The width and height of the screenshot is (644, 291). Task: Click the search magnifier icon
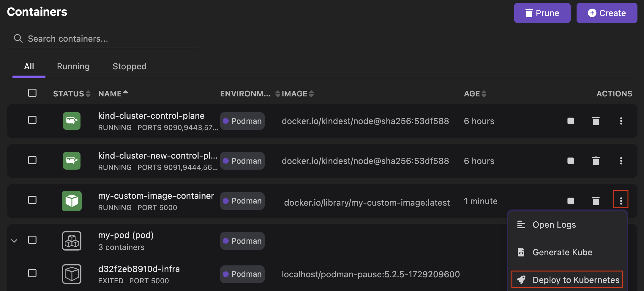18,38
